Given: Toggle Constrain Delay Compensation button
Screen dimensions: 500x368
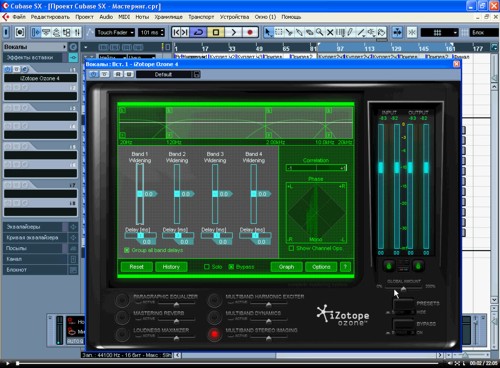Looking at the screenshot, I should 20,32.
